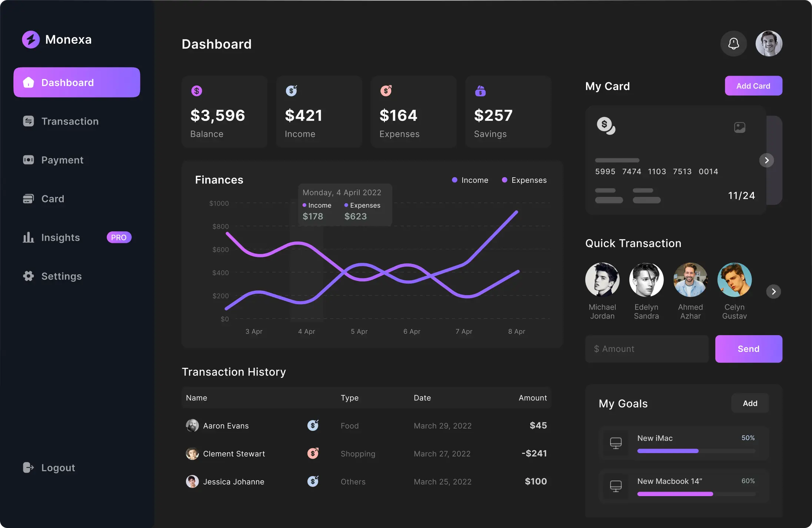Expand the next card with the chevron arrow
The image size is (812, 528).
(x=767, y=160)
